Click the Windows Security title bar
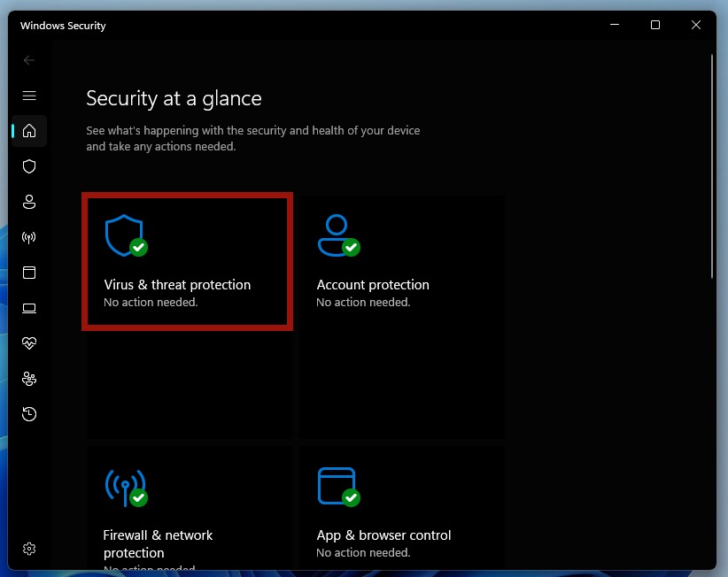Screen dimensions: 728x577 click(x=63, y=26)
